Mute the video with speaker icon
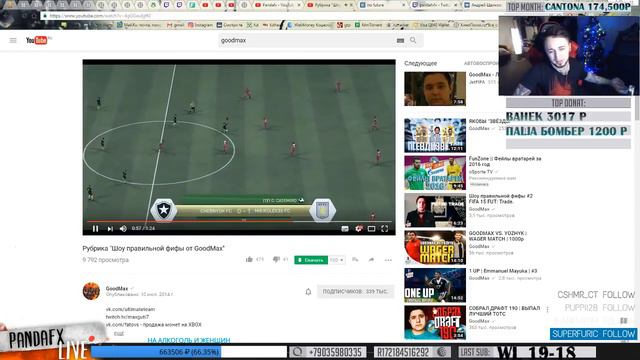 [x=123, y=229]
